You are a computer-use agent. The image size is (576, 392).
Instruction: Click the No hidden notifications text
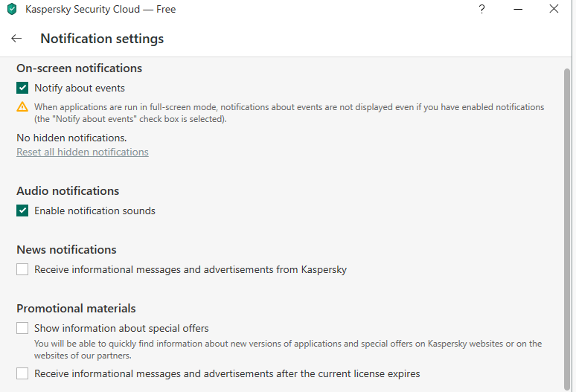[x=71, y=138]
